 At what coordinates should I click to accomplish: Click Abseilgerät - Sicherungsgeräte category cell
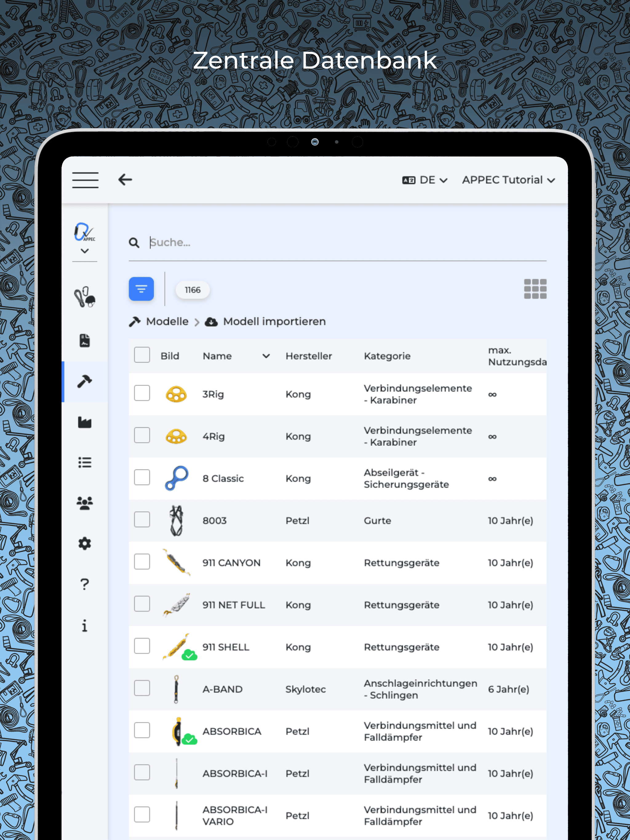[407, 478]
